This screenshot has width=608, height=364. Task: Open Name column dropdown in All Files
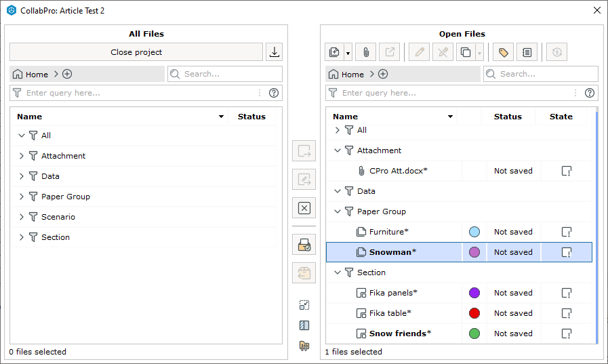(221, 117)
